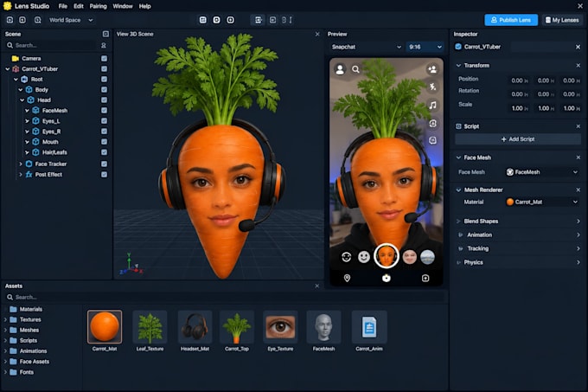Open the Edit menu

(x=79, y=6)
